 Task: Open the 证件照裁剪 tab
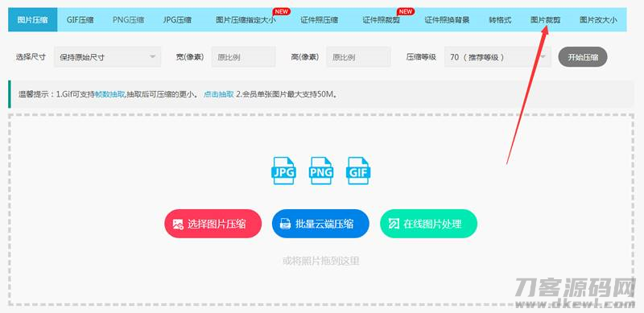[381, 20]
